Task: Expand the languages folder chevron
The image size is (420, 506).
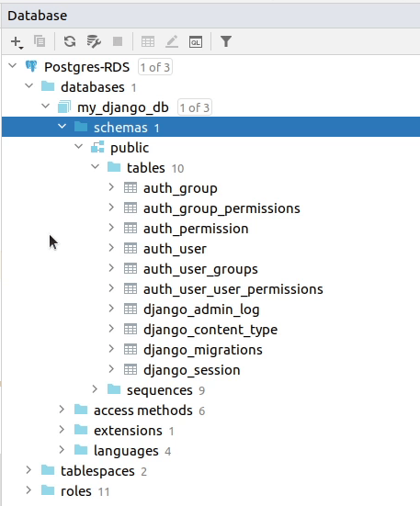Action: (x=62, y=450)
